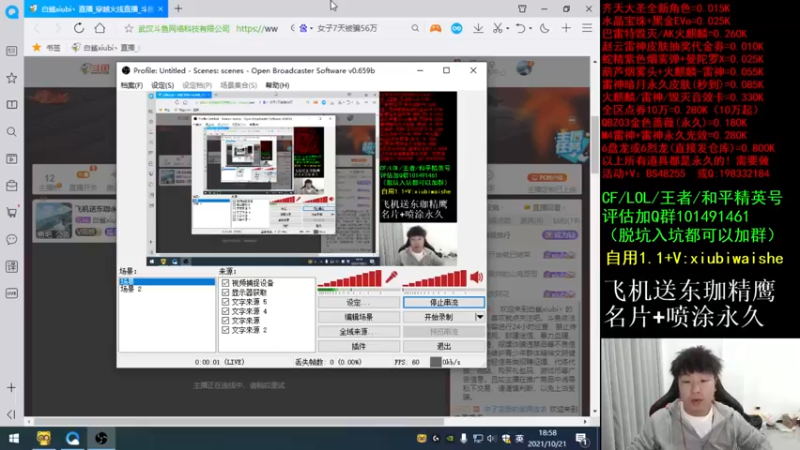Reload the page in the browser toolbar
Image resolution: width=800 pixels, height=450 pixels.
tap(79, 28)
